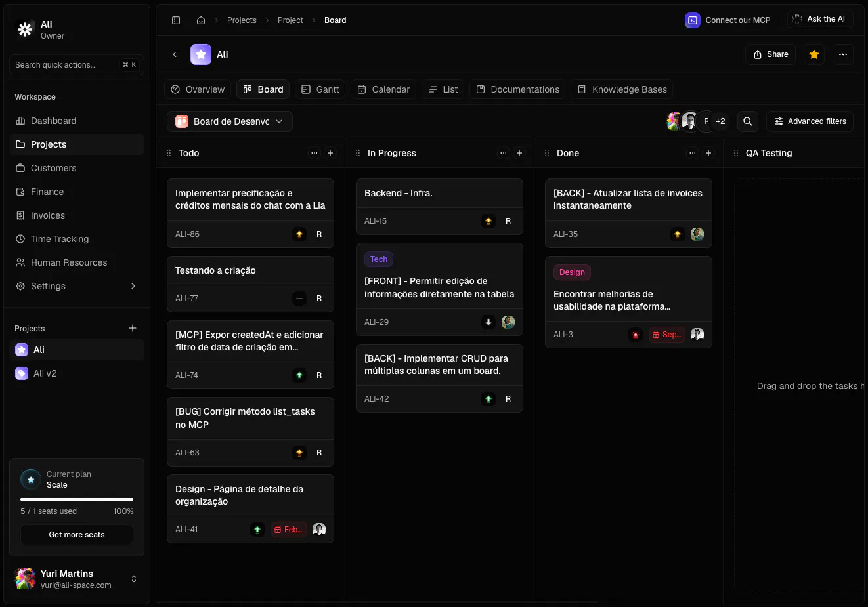Switch to the Gantt tab
The width and height of the screenshot is (868, 607).
click(x=320, y=89)
